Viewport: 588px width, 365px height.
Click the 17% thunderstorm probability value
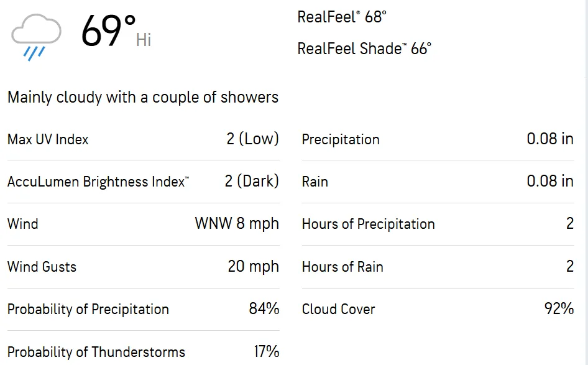[x=266, y=351]
